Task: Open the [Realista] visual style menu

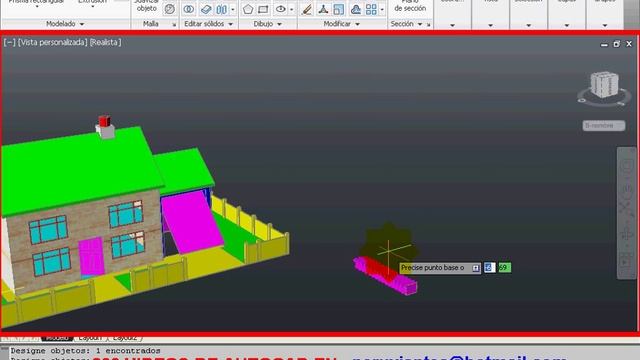Action: [105, 42]
